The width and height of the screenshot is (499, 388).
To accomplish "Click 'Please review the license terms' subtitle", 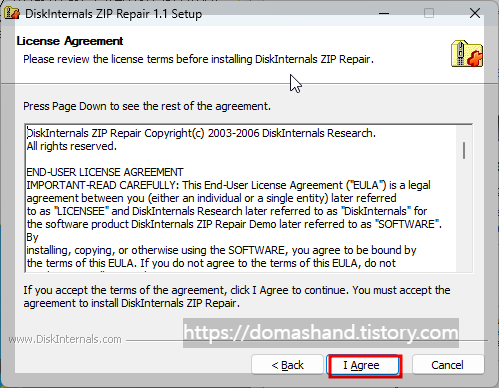I will point(198,59).
